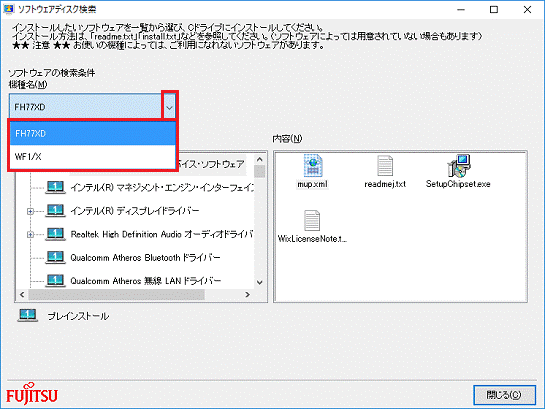Click the mup.xml file name text
The height and width of the screenshot is (409, 545).
[x=312, y=184]
